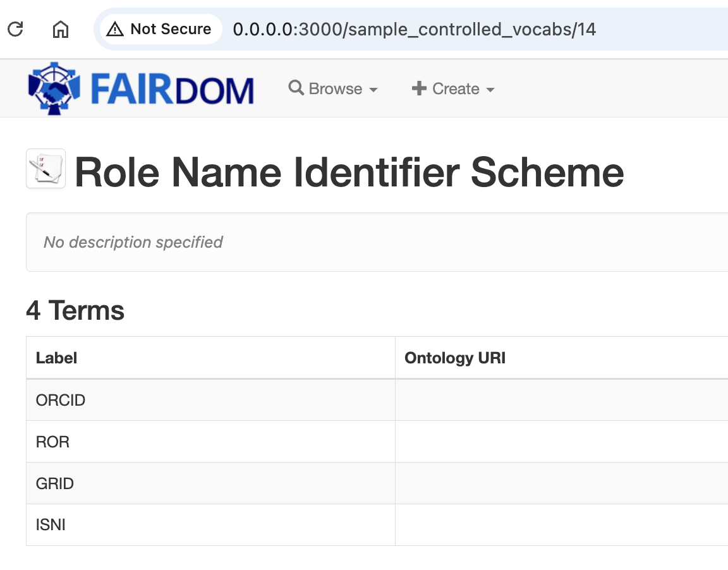Screen dimensions: 728x570
Task: Click the reload page icon
Action: [x=15, y=28]
